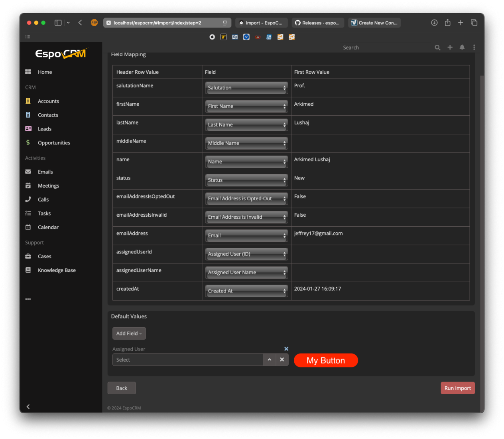The image size is (504, 439).
Task: Open the Cases briefcase icon
Action: (x=28, y=256)
